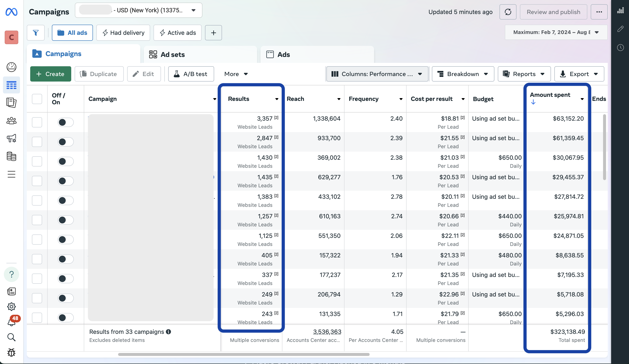Open settings gear in left sidebar
The width and height of the screenshot is (629, 364).
click(11, 307)
